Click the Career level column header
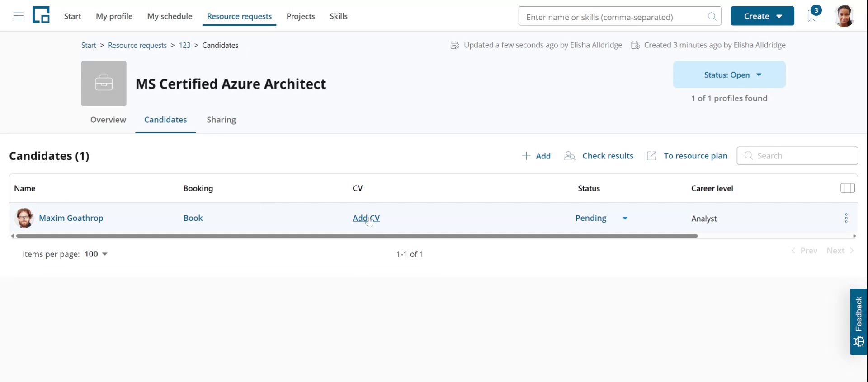This screenshot has width=868, height=382. pos(712,188)
